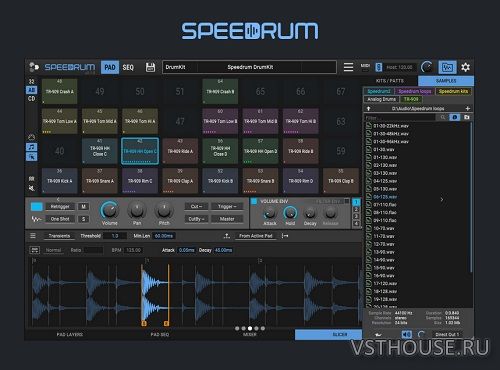
Task: Select pad bank AB
Action: tap(32, 90)
